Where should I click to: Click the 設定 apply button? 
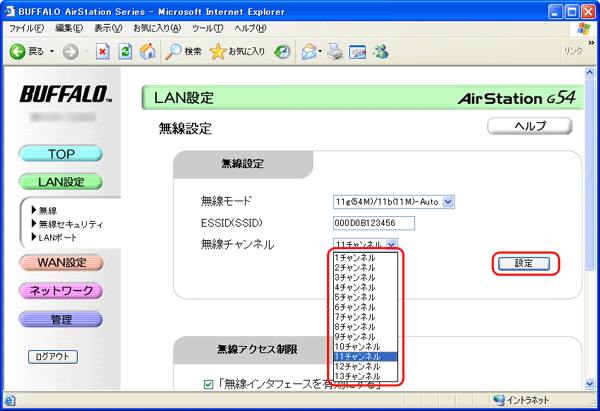click(x=524, y=263)
